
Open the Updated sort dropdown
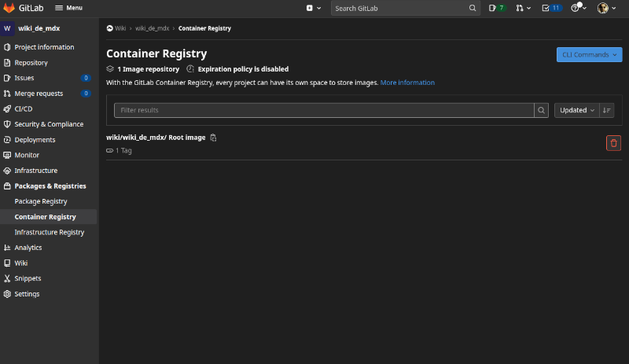click(x=577, y=110)
